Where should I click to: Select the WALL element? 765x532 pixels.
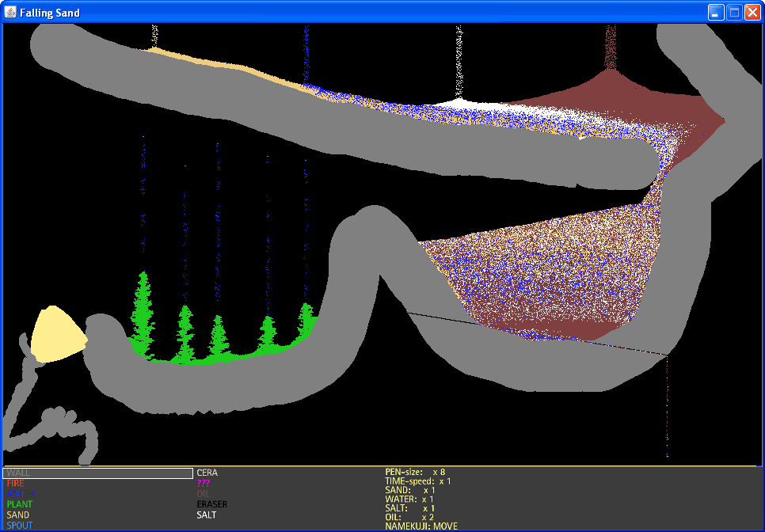tap(97, 473)
